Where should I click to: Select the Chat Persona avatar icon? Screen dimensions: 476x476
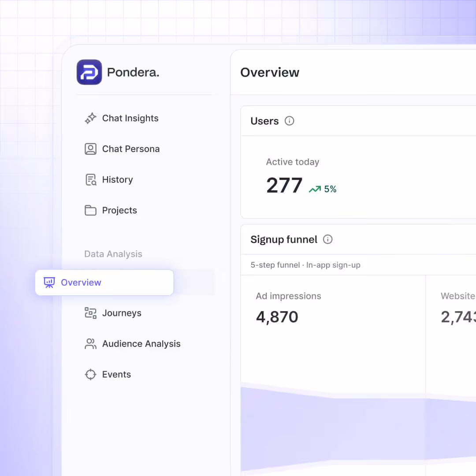click(90, 149)
